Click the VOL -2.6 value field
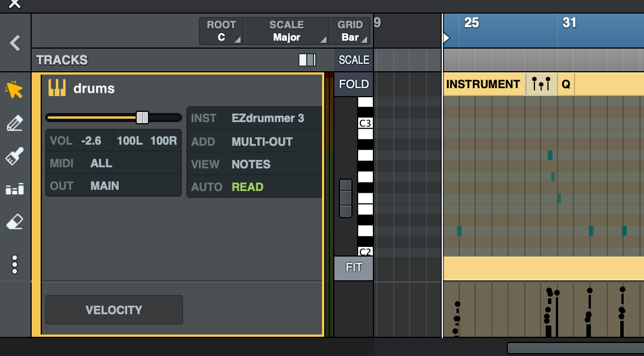Screen dimensions: 644x356 pos(80,141)
